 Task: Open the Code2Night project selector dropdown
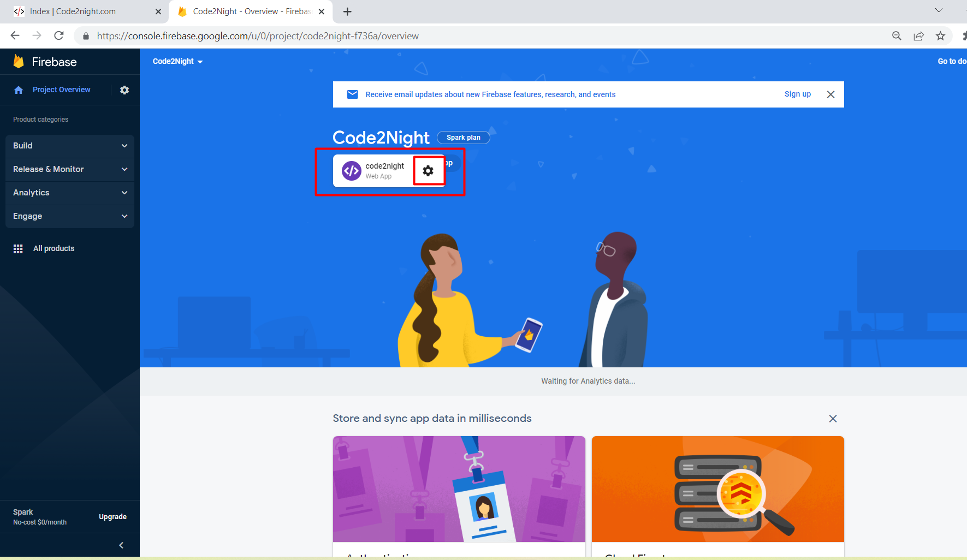tap(178, 61)
